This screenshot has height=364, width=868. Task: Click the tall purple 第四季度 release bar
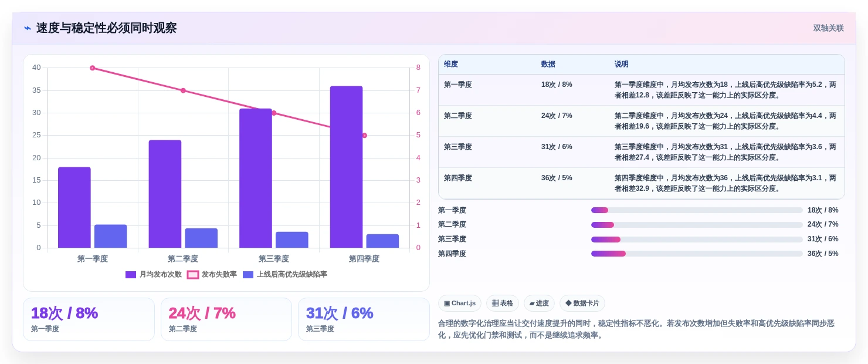coord(346,167)
